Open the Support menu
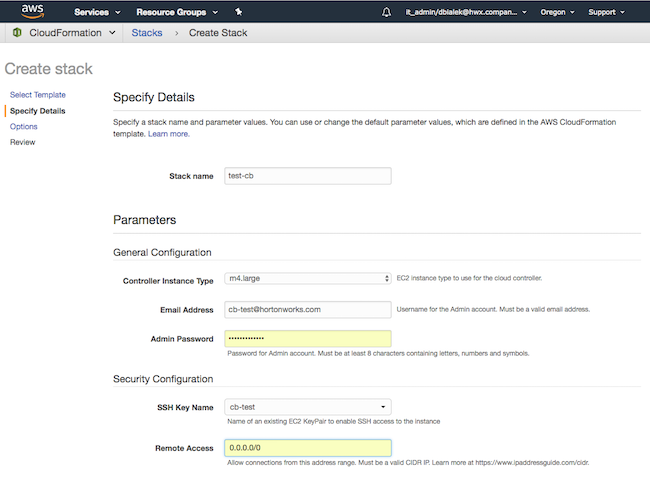 coord(607,12)
